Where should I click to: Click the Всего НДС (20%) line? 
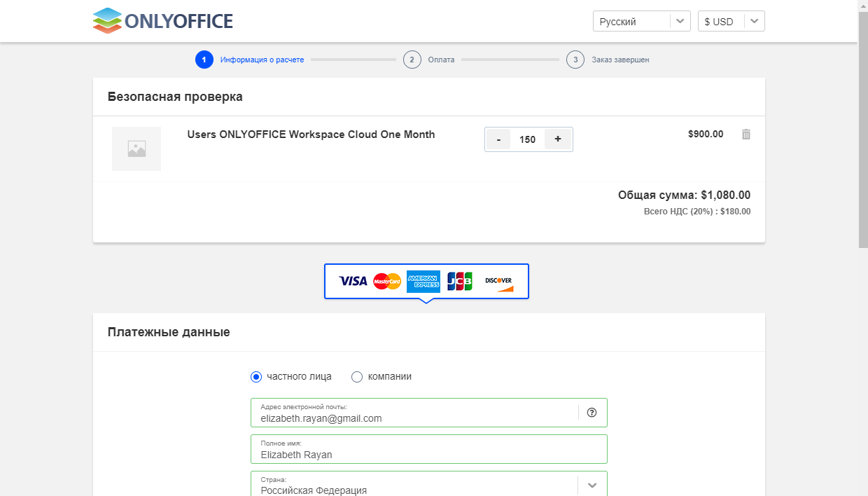pyautogui.click(x=697, y=212)
